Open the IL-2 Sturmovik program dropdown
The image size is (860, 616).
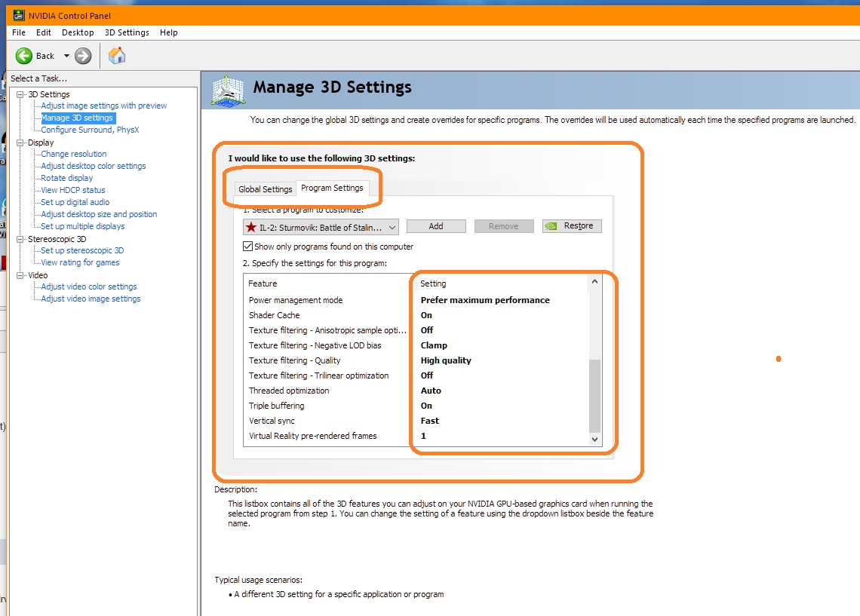321,227
